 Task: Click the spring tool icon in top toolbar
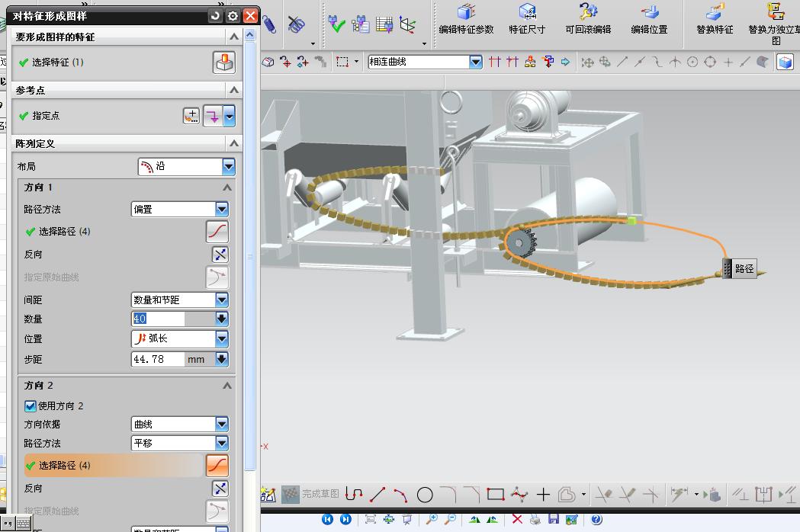point(269,23)
